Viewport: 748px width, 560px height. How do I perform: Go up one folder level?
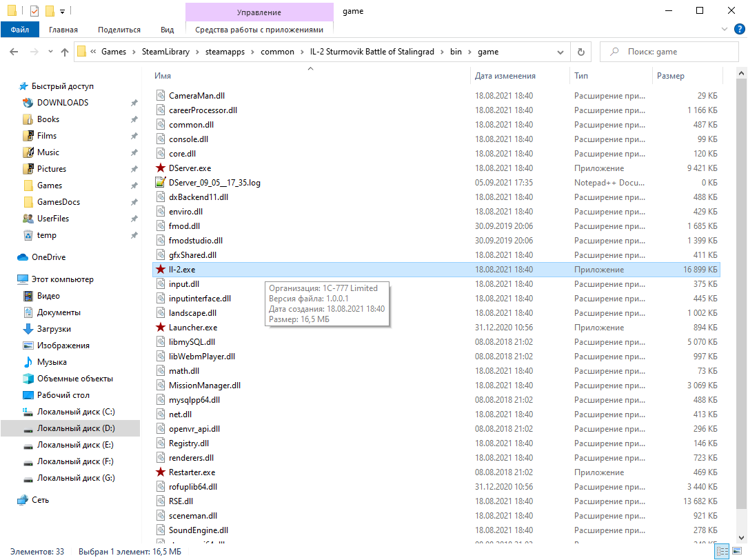[x=65, y=52]
